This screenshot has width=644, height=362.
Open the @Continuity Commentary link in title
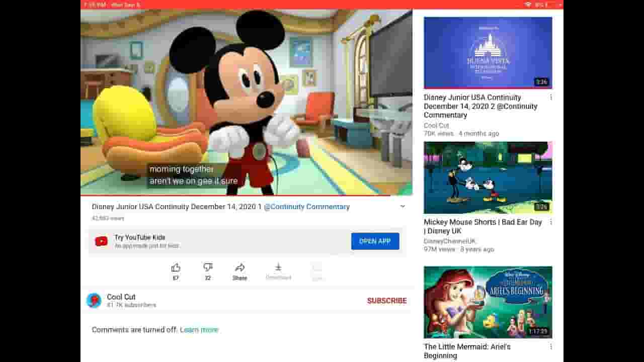coord(306,207)
